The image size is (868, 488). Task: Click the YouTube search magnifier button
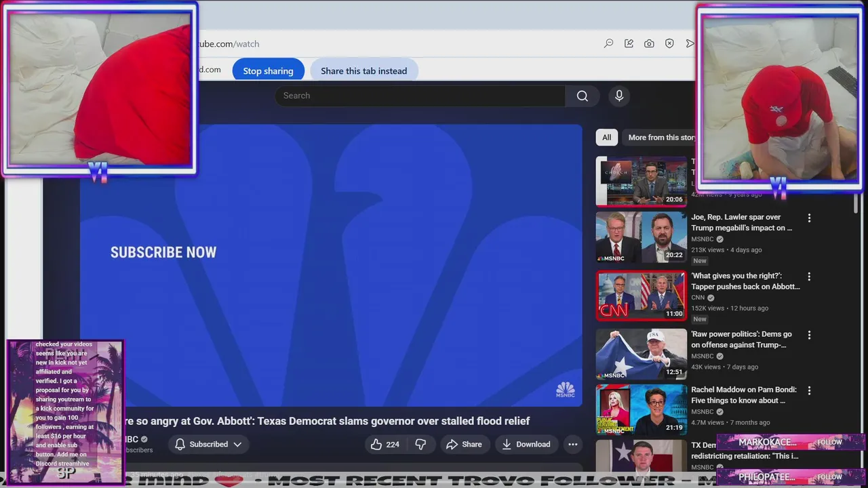[x=582, y=96]
